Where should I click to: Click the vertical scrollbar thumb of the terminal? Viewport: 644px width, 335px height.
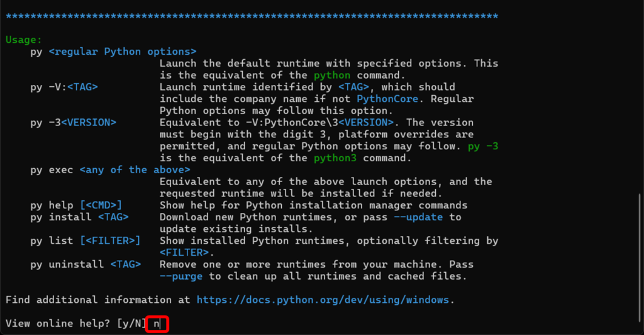(640, 257)
